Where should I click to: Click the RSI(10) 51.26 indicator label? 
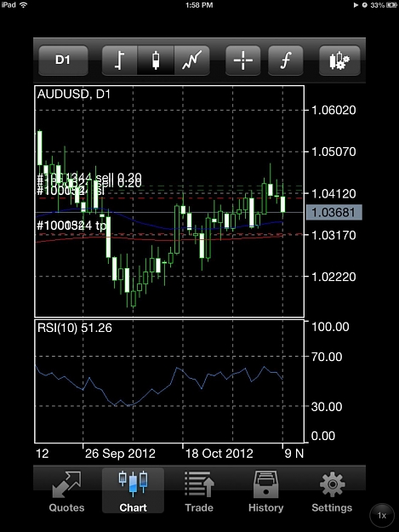(75, 328)
